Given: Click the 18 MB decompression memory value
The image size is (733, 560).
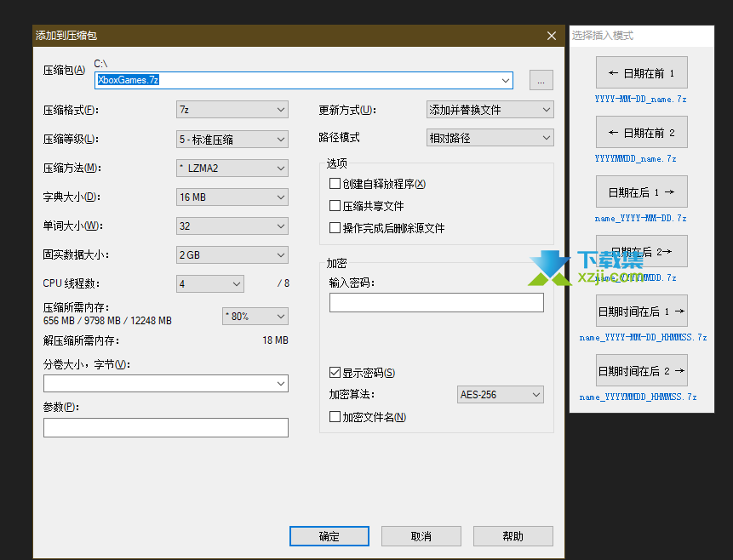Looking at the screenshot, I should pyautogui.click(x=275, y=340).
